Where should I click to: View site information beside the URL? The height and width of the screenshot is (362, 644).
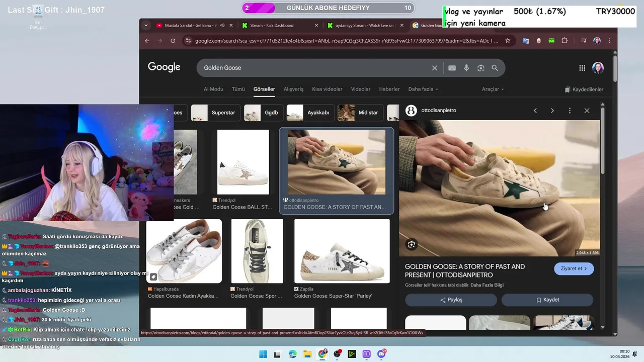(x=187, y=41)
